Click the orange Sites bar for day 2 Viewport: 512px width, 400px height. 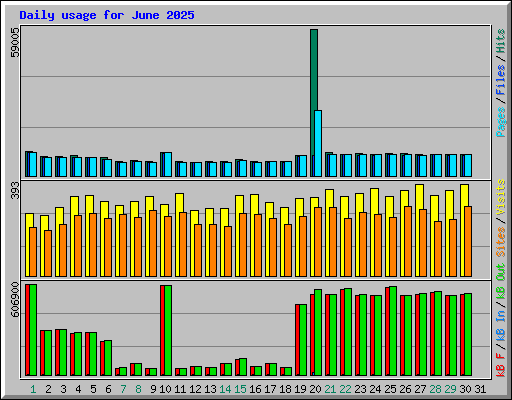click(48, 253)
